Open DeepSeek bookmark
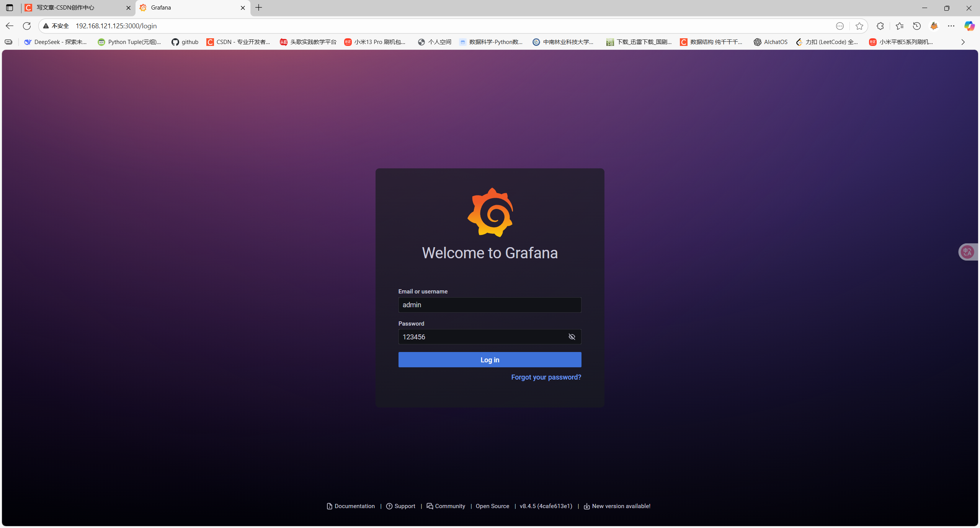The height and width of the screenshot is (528, 980). point(56,42)
